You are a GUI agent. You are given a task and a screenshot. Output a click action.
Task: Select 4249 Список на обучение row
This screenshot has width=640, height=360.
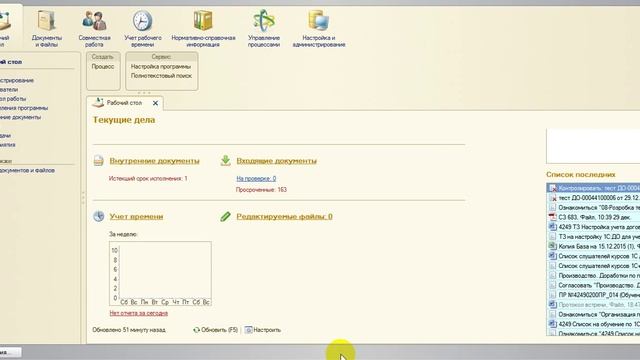593,324
